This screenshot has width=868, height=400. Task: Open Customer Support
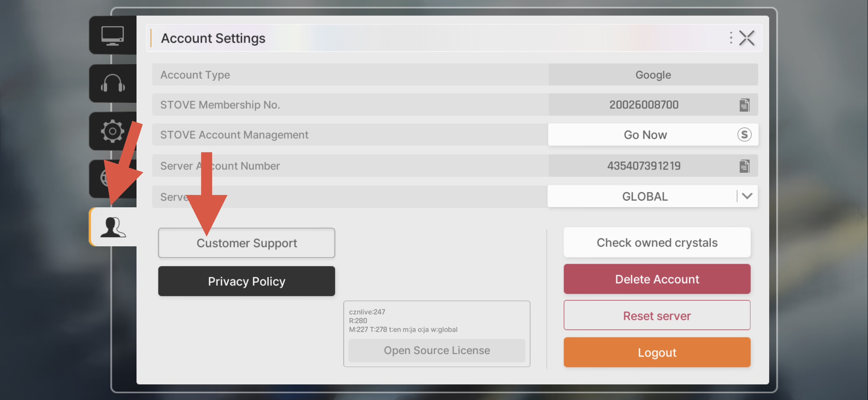point(247,243)
